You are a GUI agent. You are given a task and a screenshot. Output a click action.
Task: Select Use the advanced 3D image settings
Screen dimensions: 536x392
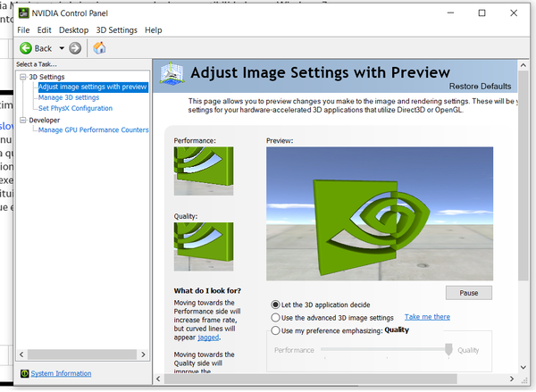pyautogui.click(x=275, y=318)
